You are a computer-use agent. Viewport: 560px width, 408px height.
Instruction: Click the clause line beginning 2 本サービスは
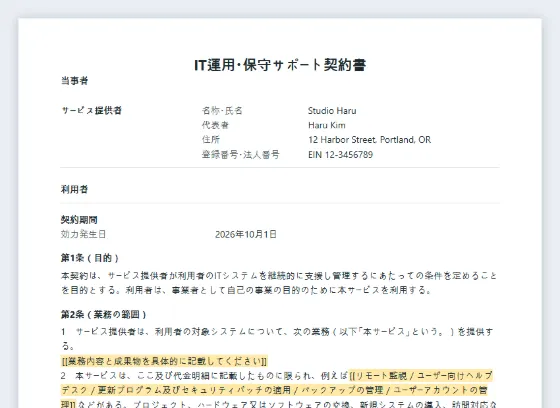pyautogui.click(x=279, y=390)
